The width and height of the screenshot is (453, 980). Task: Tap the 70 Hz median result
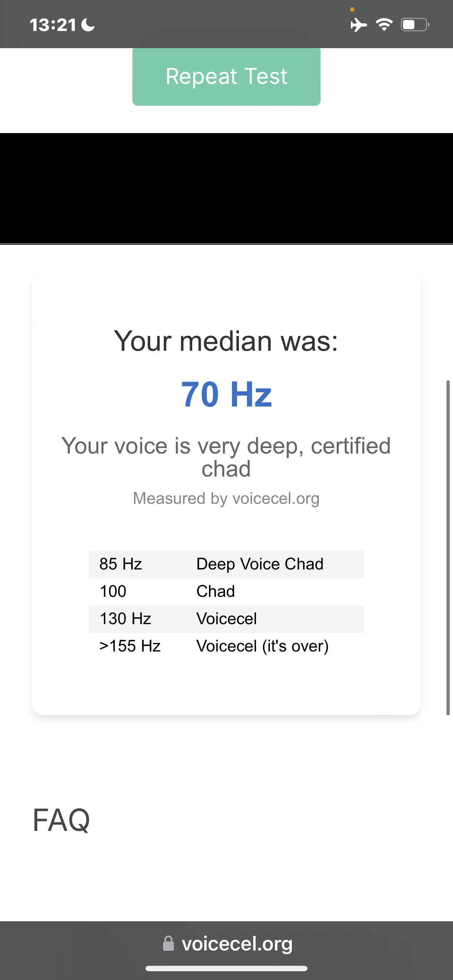pyautogui.click(x=226, y=394)
